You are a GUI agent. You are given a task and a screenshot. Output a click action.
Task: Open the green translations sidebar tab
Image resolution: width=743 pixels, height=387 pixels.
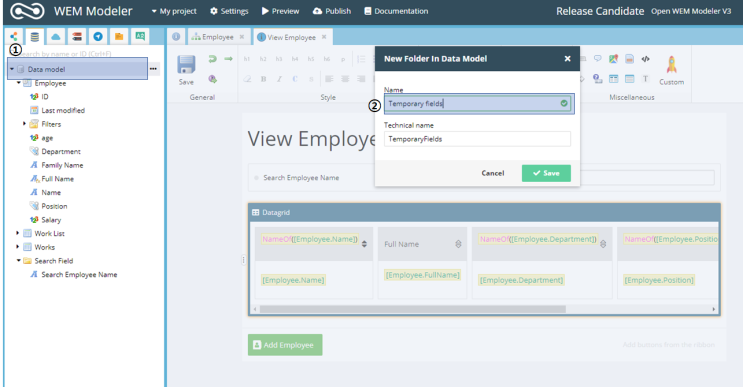coord(140,36)
